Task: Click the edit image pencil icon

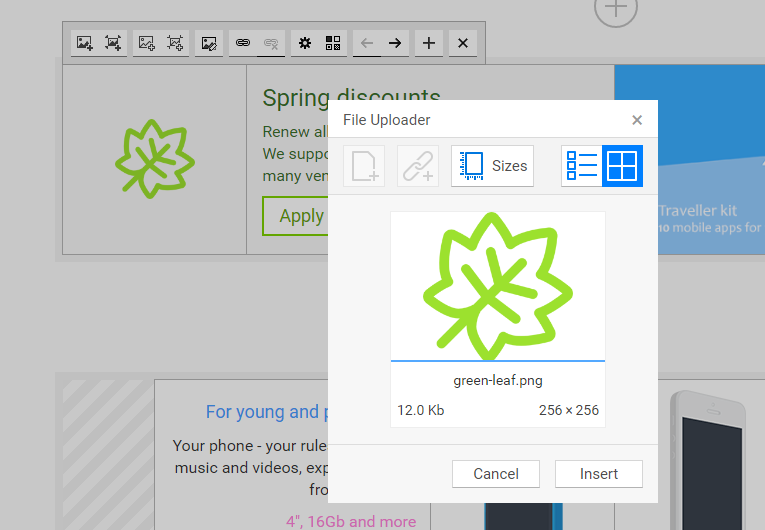Action: pyautogui.click(x=209, y=43)
